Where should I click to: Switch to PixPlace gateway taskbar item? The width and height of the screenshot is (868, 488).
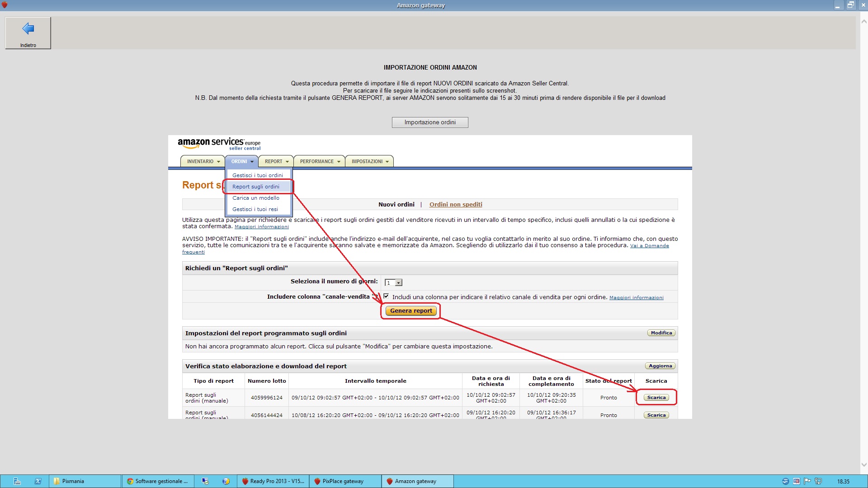coord(342,481)
